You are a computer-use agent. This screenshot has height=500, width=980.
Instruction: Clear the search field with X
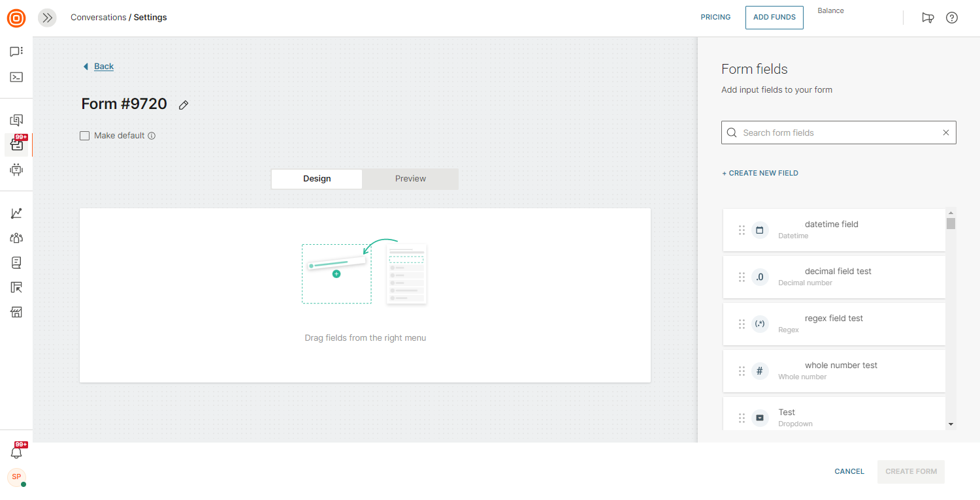(945, 133)
